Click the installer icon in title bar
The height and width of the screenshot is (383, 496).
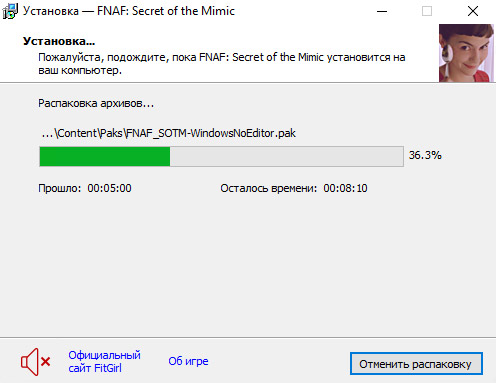(x=10, y=11)
